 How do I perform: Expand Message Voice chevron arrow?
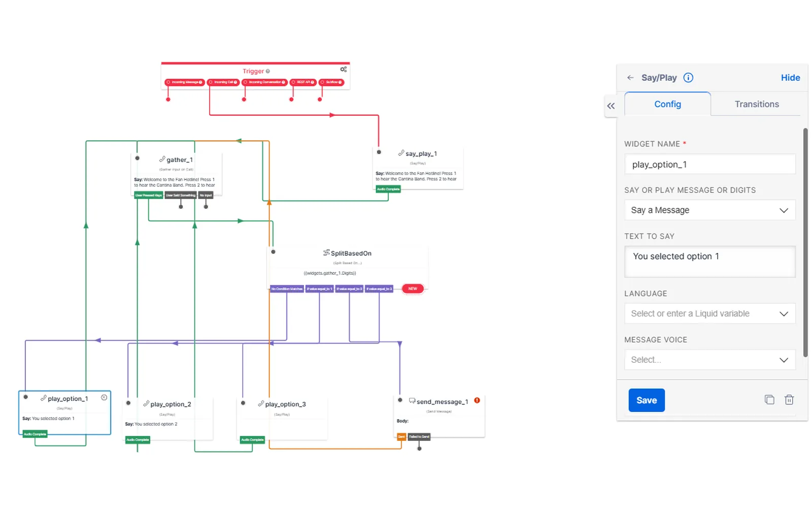click(784, 360)
